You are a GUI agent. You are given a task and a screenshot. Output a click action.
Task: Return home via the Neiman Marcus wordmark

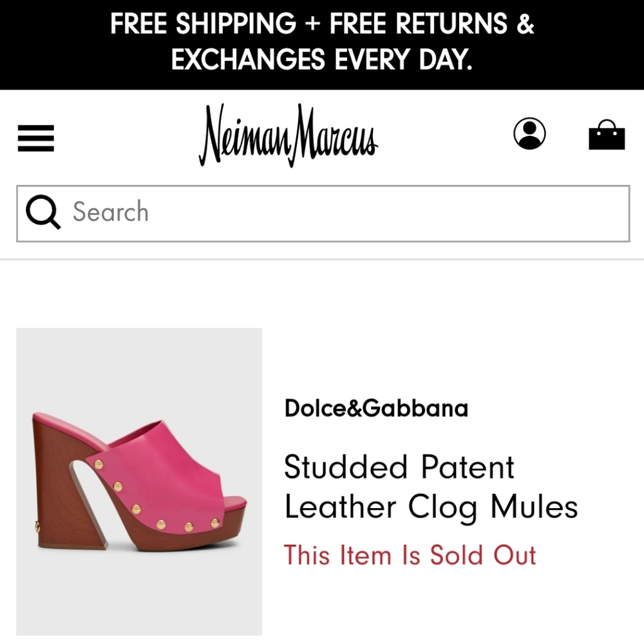pos(290,137)
